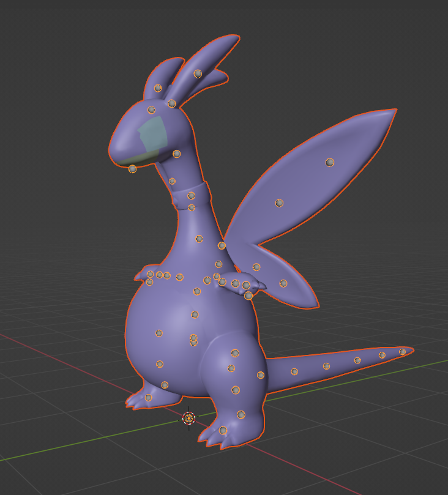
Task: Select the marker at the base of the tall crest
Action: click(x=172, y=103)
